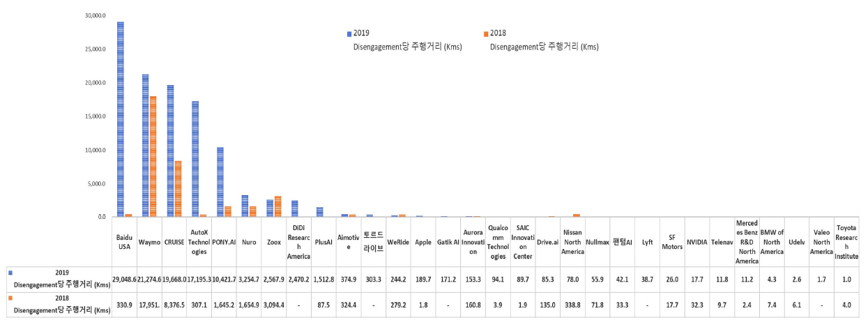Image resolution: width=868 pixels, height=327 pixels.
Task: Click the blue 2019 legend swatch above the chart
Action: 349,33
